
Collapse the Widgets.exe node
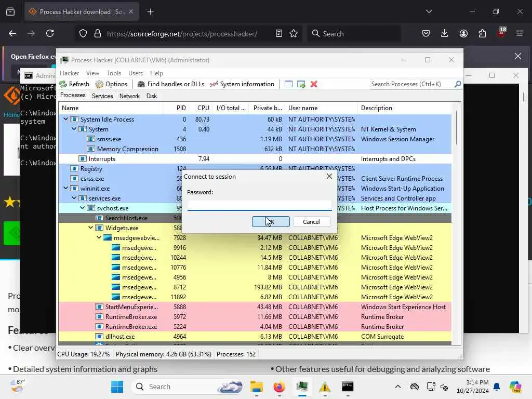[90, 228]
